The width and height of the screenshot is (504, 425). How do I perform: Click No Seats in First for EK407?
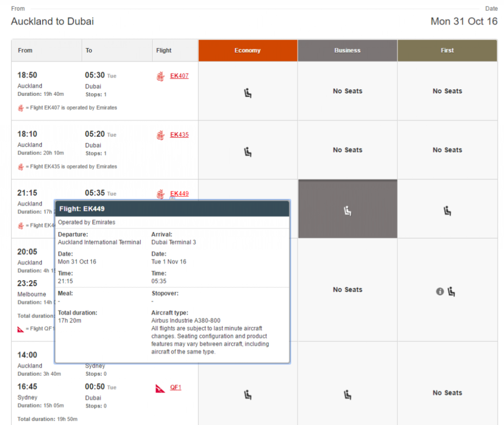[x=447, y=91]
